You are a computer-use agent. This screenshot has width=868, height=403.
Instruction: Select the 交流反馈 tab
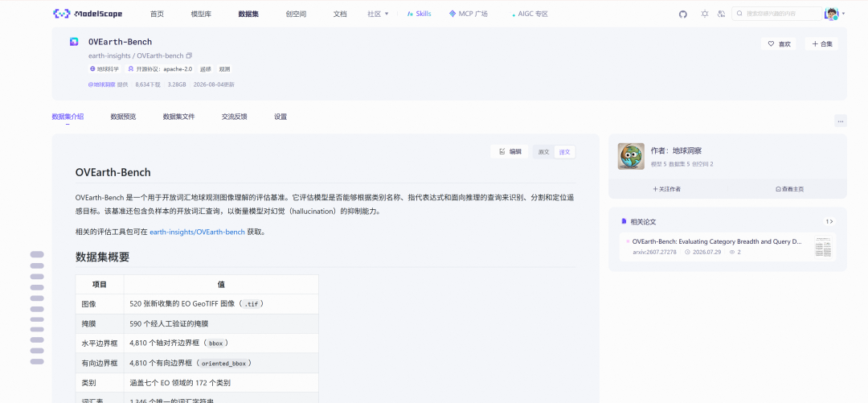coord(234,117)
